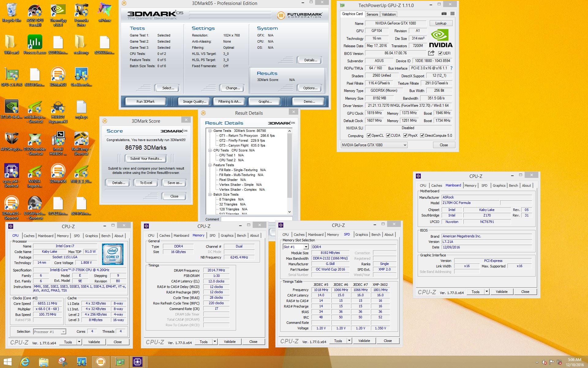
Task: Open the Wifi card folder icon
Action: point(11,45)
